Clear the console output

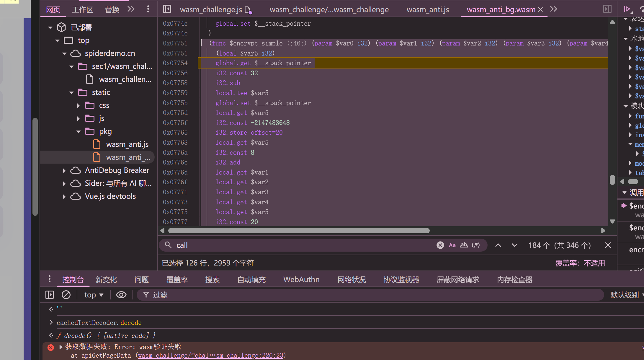pos(66,295)
